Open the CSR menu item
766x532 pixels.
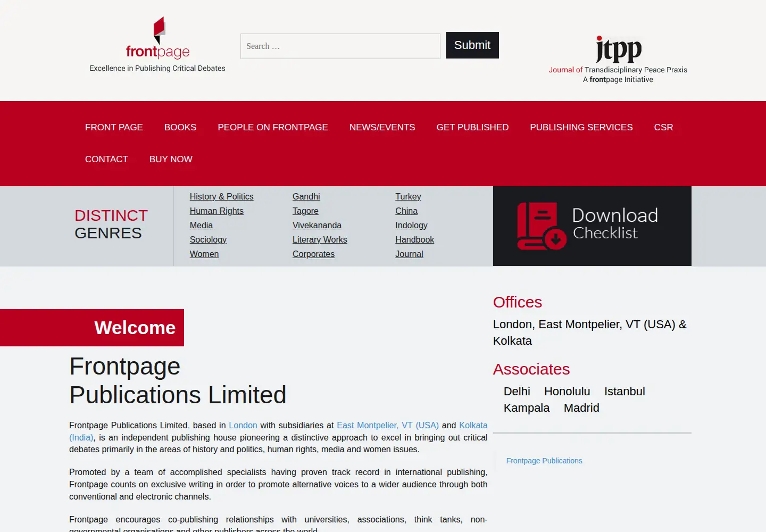click(663, 128)
